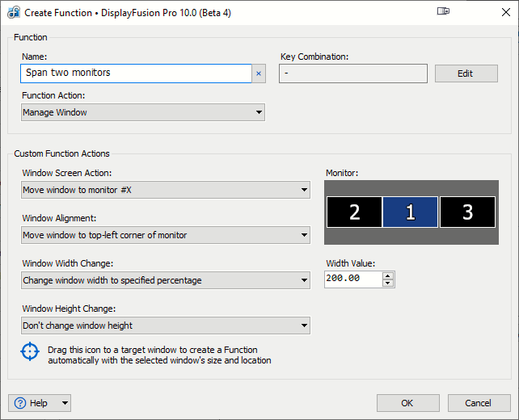Open the Function Action dropdown
The height and width of the screenshot is (420, 519).
point(143,112)
